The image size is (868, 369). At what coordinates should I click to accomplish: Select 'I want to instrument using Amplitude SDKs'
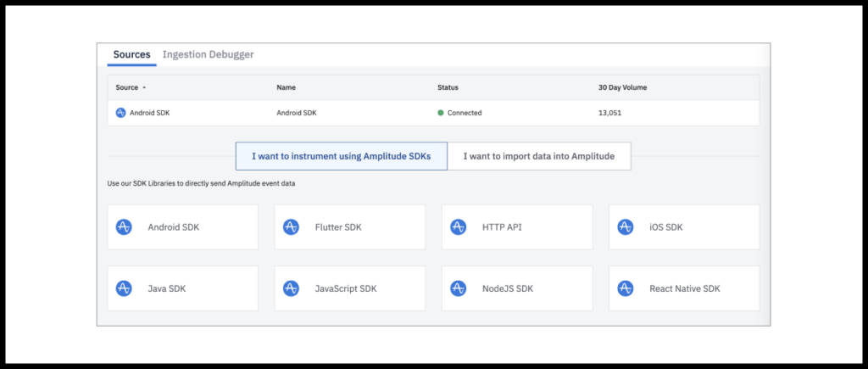click(342, 156)
